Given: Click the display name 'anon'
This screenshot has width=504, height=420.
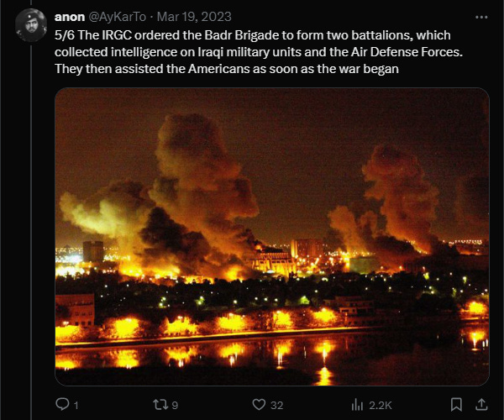Looking at the screenshot, I should click(70, 17).
